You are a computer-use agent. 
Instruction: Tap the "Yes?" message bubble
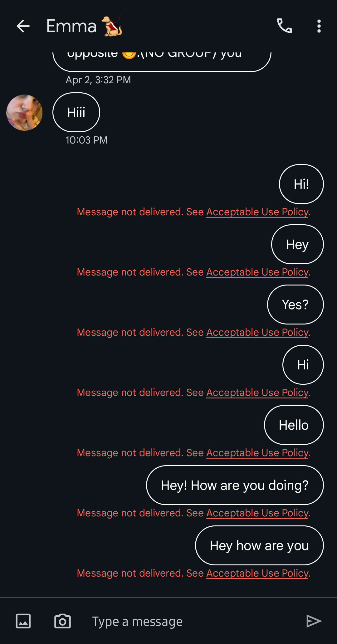point(295,305)
